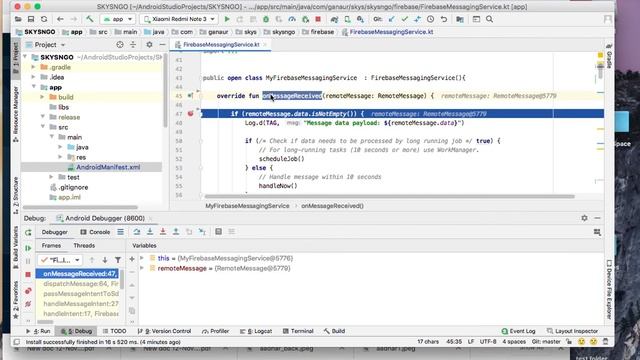
Task: Stop debugging with red square in Debug panel
Action: [x=28, y=275]
